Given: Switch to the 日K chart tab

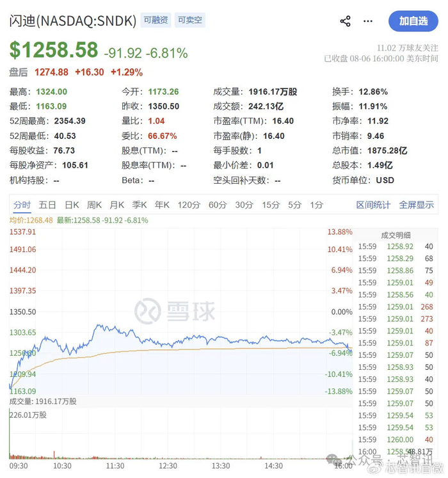Looking at the screenshot, I should click(x=72, y=205).
